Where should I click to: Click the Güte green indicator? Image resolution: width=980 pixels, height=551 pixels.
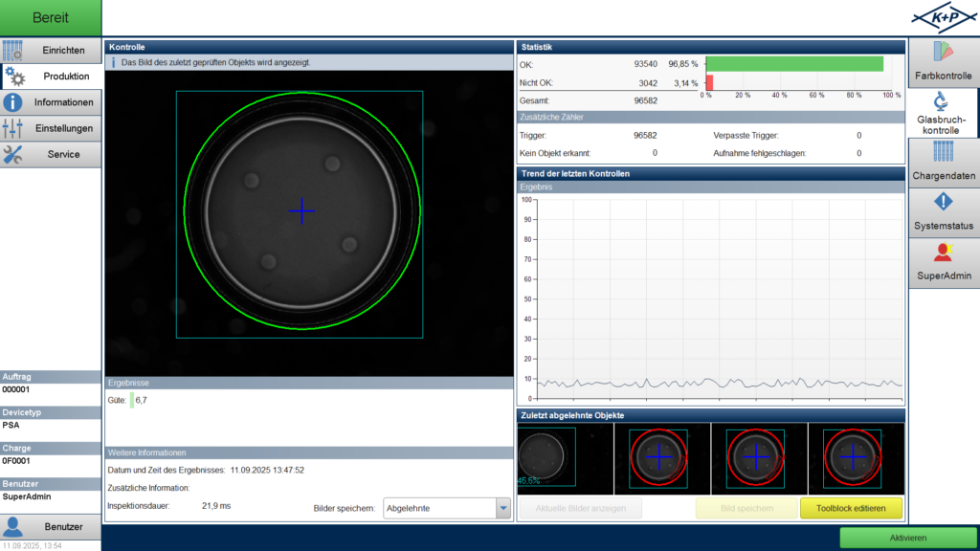point(132,401)
